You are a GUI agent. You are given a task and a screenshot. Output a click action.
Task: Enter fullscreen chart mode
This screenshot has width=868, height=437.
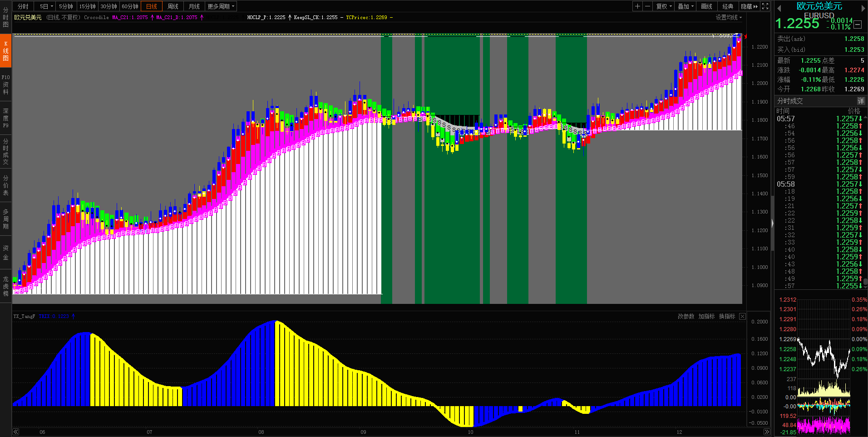coord(765,6)
